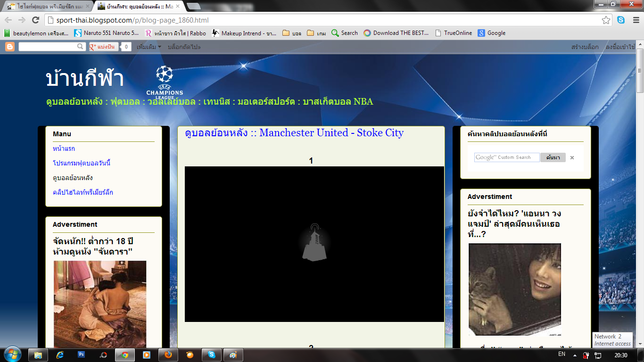Go to หน้าแรก in the Manu sidebar
Image resolution: width=644 pixels, height=362 pixels.
pos(64,148)
